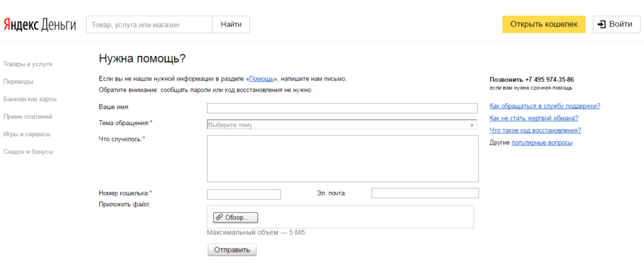Screen dimensions: 644x280
Task: Click inside the Что случилось text area
Action: point(342,159)
